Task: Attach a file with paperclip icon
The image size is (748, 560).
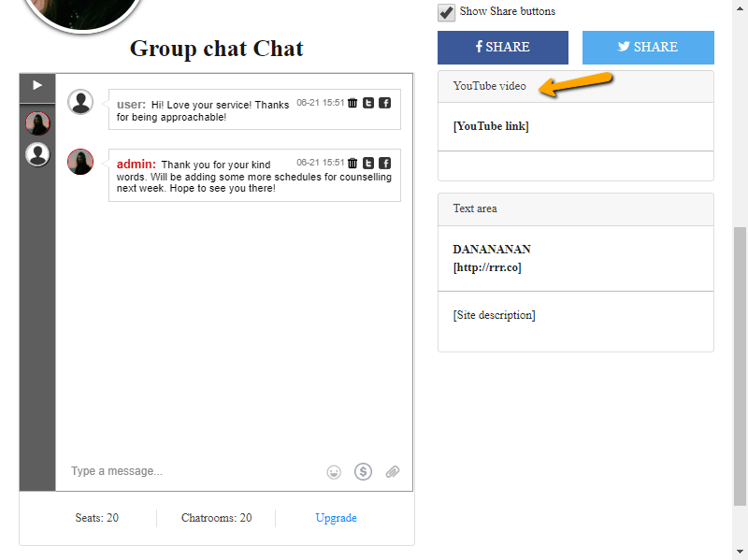Action: [x=393, y=472]
